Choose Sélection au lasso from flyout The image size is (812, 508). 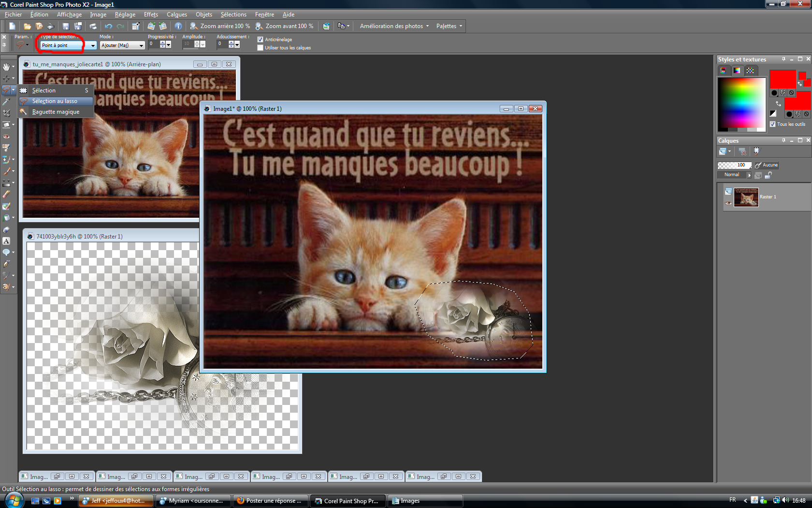click(56, 101)
